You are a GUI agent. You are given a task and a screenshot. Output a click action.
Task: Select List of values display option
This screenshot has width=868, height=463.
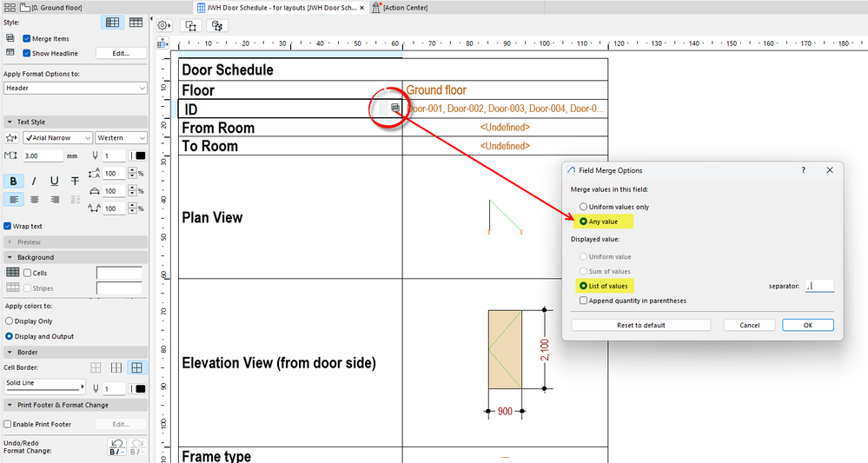click(583, 286)
